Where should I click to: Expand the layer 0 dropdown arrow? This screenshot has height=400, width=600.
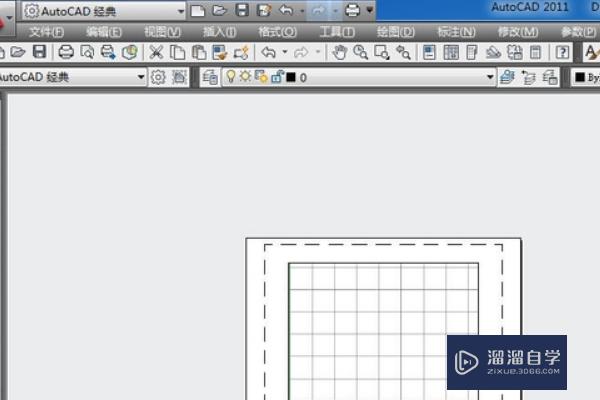[490, 77]
